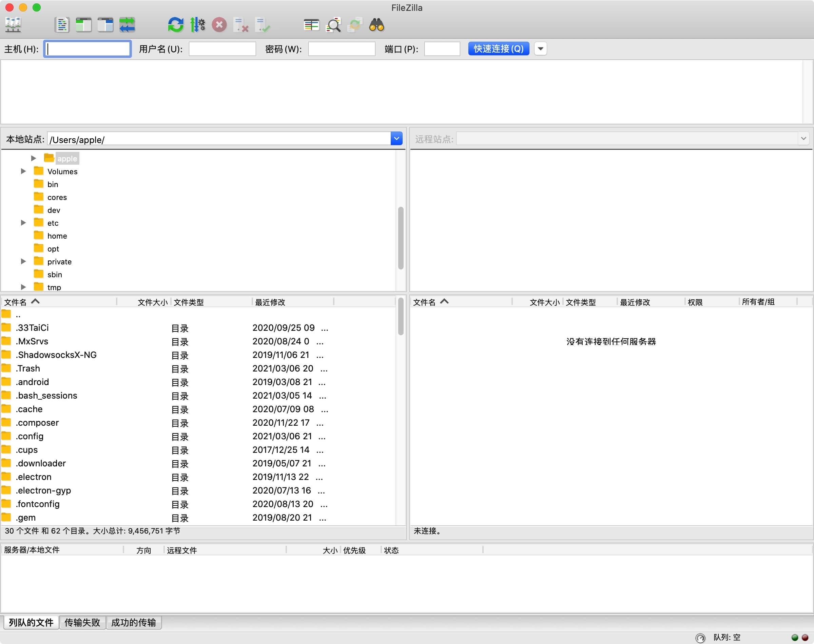Toggle processing of the transfer queue icon
The height and width of the screenshot is (644, 814).
(197, 25)
